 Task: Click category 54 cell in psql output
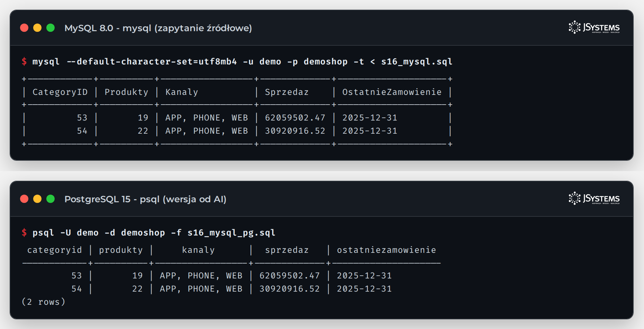(76, 289)
